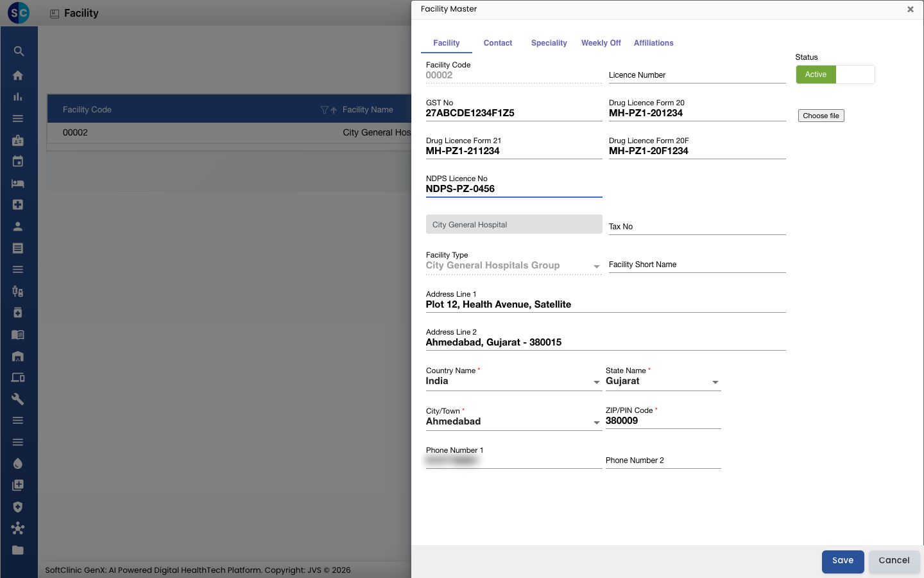Open the warehouse icon in sidebar

click(18, 356)
